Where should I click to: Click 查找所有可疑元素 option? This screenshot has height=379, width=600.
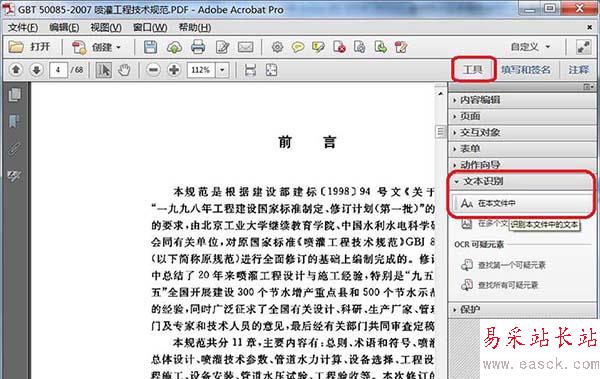coord(500,285)
